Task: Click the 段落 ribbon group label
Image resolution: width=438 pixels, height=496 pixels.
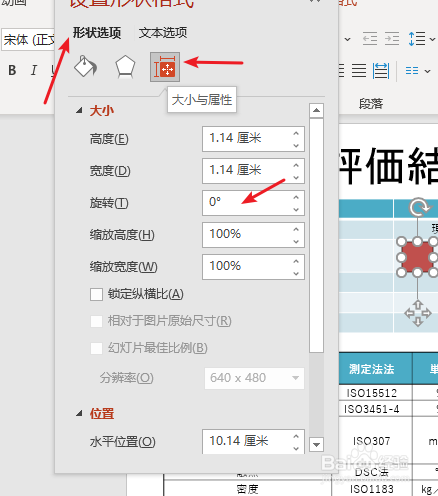Action: tap(371, 104)
